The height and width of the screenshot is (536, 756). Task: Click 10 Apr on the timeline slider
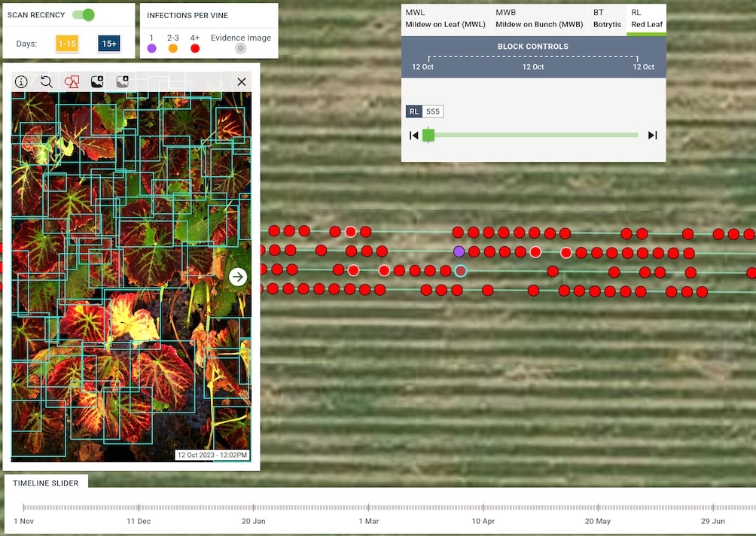pos(483,520)
